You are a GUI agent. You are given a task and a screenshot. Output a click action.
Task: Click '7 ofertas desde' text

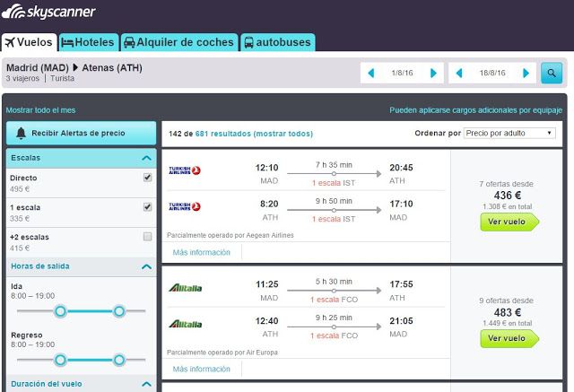[x=506, y=184]
